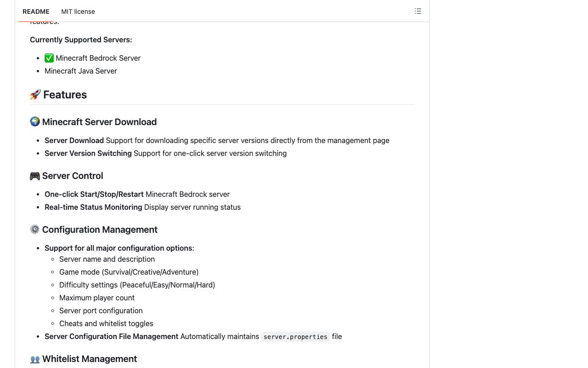Click the game controller emoji beside Server Control
Screen dimensions: 588x368
click(x=35, y=176)
